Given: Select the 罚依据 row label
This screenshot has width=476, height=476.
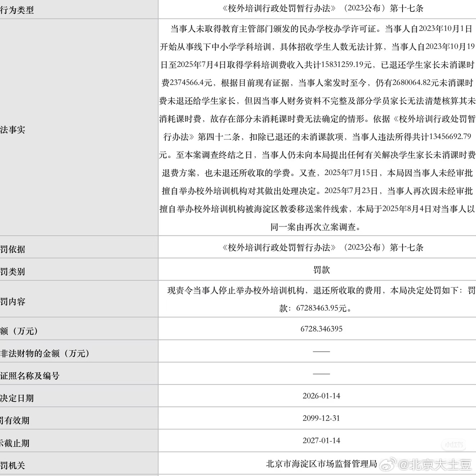Looking at the screenshot, I should (13, 249).
